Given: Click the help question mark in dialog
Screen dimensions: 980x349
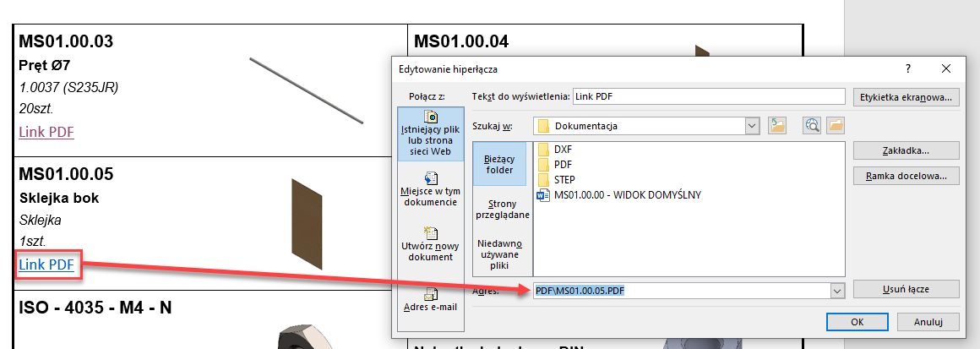Looking at the screenshot, I should click(x=908, y=69).
